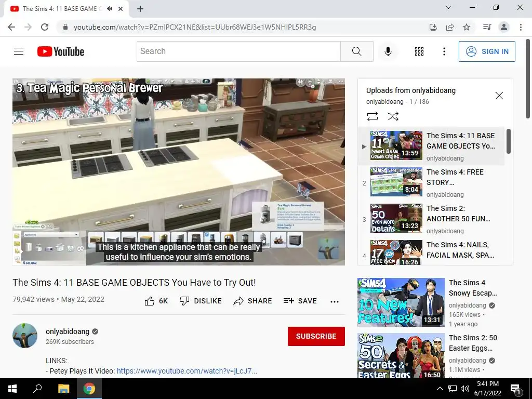532x399 pixels.
Task: Select the The Sims 4 browser tab
Action: coord(66,9)
